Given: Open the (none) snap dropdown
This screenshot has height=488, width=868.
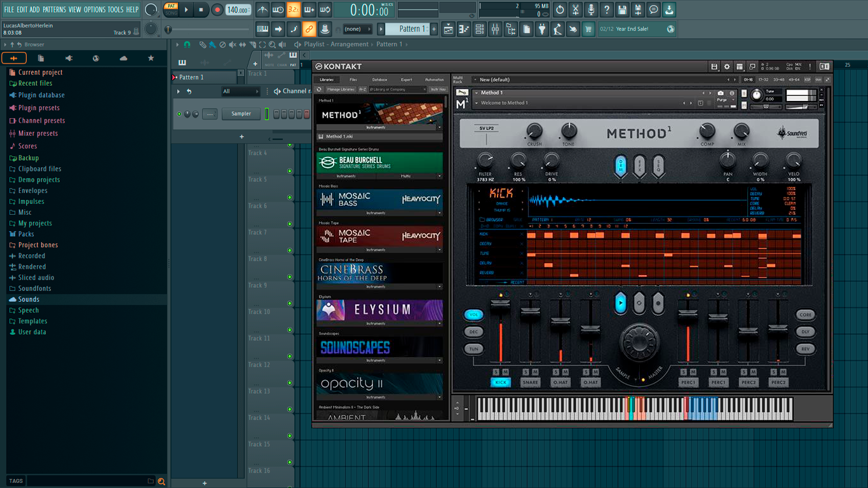Looking at the screenshot, I should point(358,29).
